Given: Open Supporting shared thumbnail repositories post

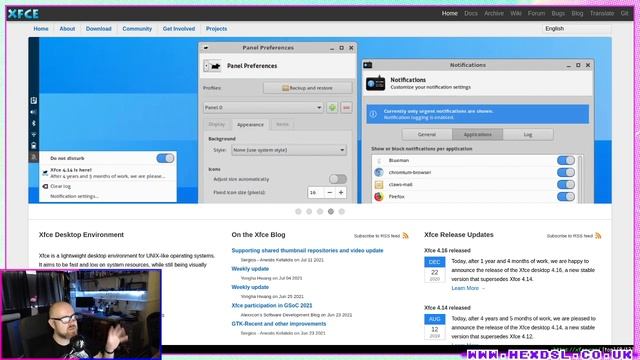Looking at the screenshot, I should click(x=307, y=250).
